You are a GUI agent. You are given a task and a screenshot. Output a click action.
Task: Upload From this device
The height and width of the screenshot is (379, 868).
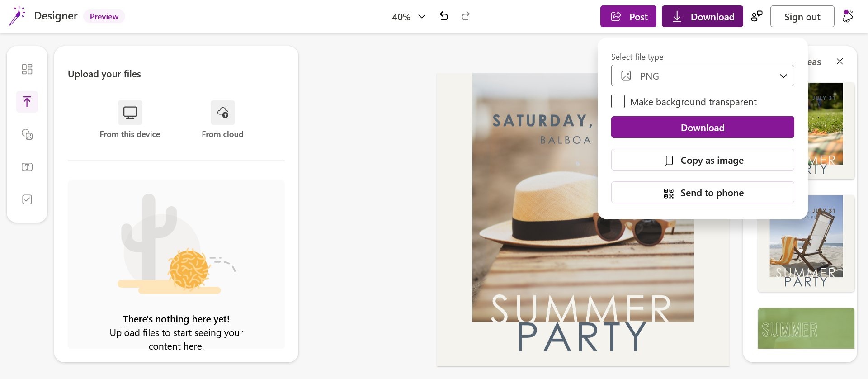(x=130, y=119)
